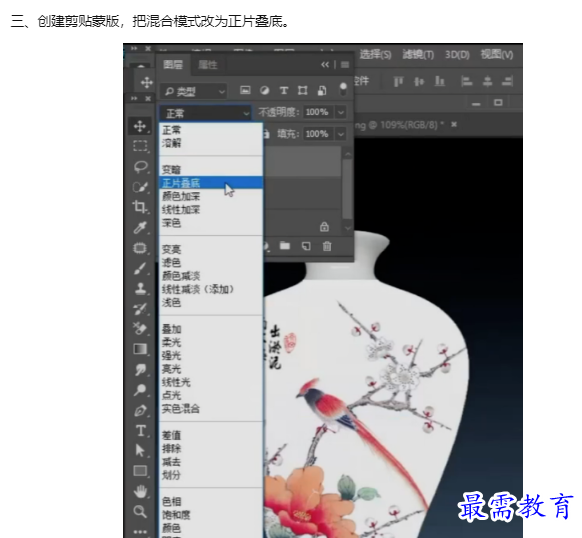Create a new layer icon
The height and width of the screenshot is (538, 582).
pos(306,246)
